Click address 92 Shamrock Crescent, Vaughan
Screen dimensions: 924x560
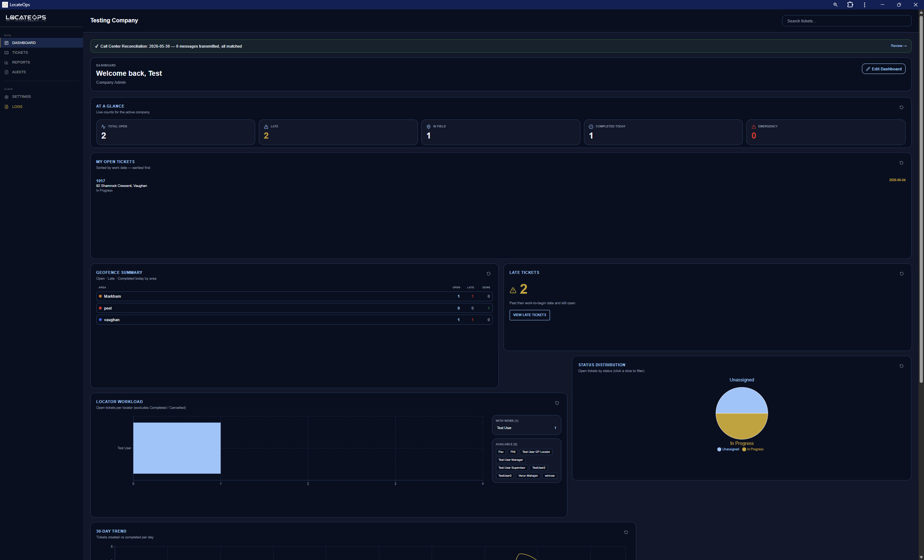[x=122, y=186]
